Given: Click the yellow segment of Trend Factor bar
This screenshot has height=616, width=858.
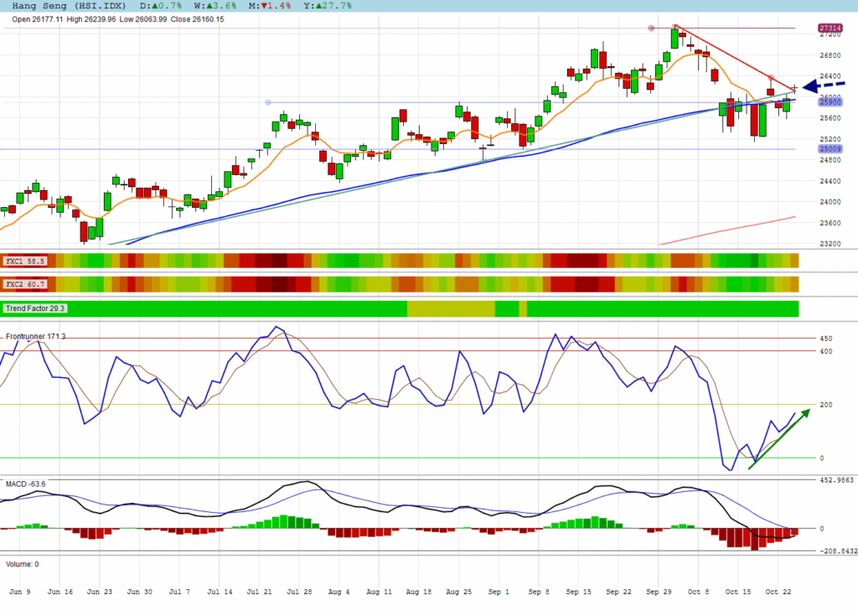Looking at the screenshot, I should tap(450, 309).
